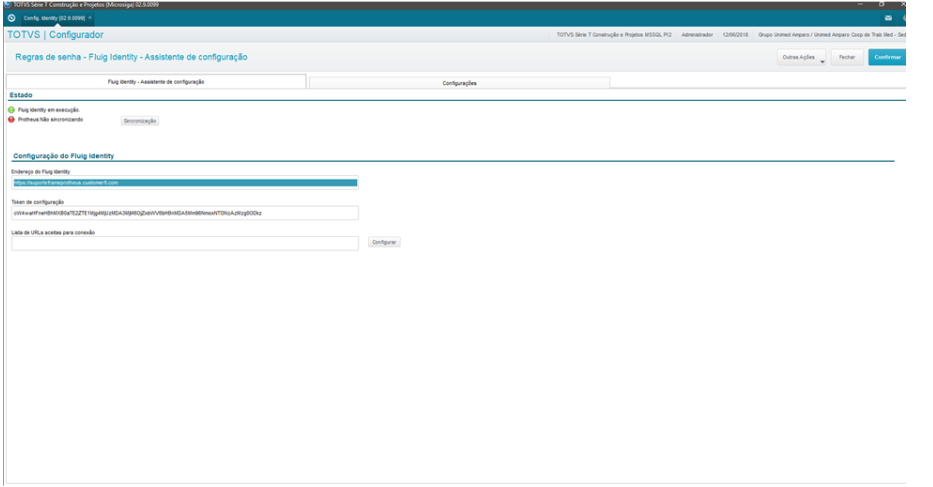933x487 pixels.
Task: Click the TOTVS home circle icon
Action: click(x=11, y=18)
